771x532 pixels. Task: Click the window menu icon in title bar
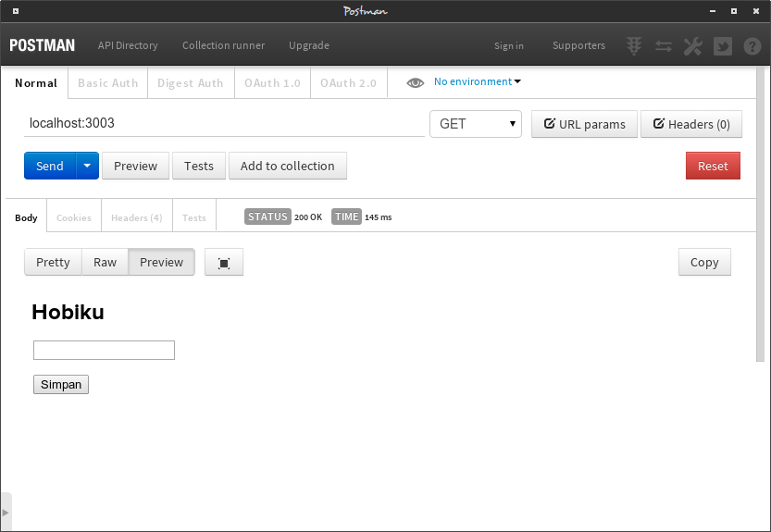click(16, 11)
